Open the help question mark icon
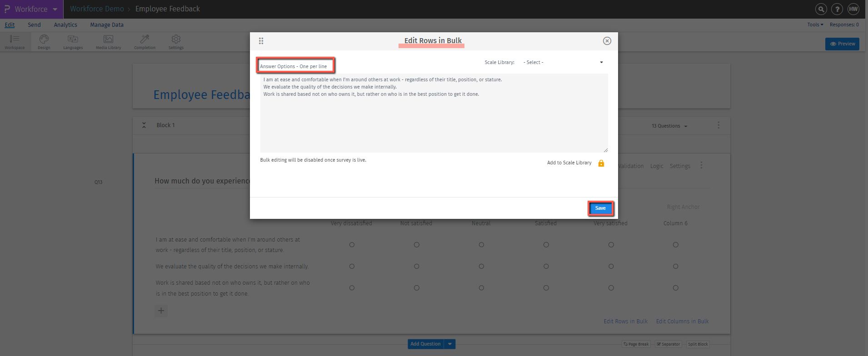The width and height of the screenshot is (868, 356). coord(837,9)
